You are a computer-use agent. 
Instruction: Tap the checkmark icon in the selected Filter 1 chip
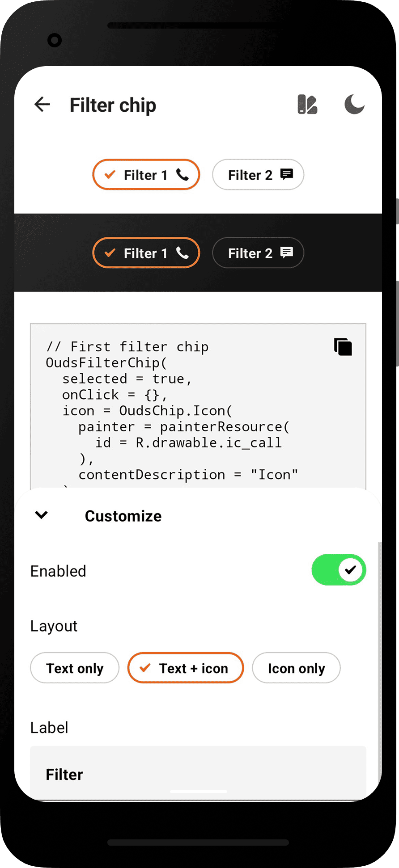110,175
